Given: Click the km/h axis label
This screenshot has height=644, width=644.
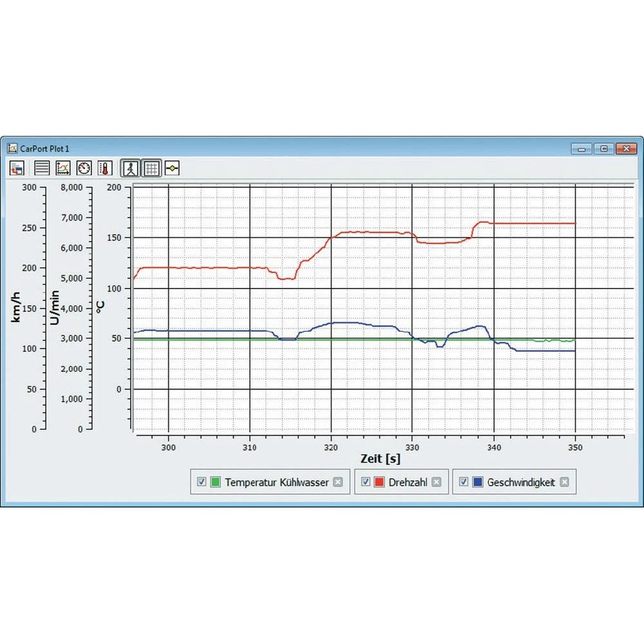Looking at the screenshot, I should point(17,307).
